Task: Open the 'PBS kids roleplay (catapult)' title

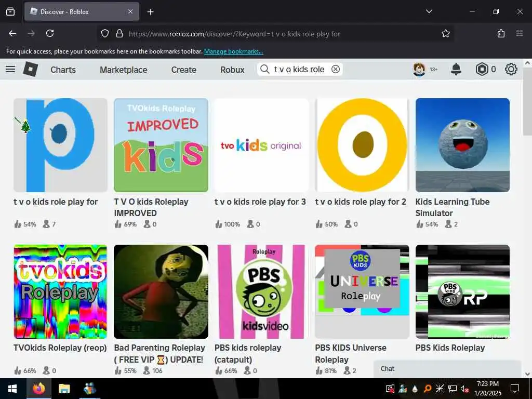Action: 248,353
